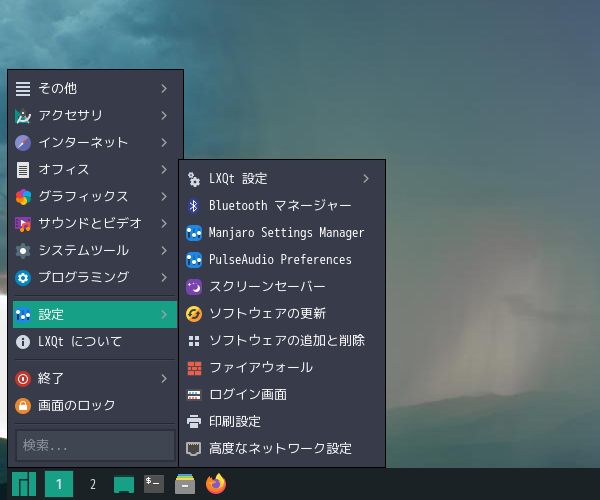Click the アクセサリ category icon
This screenshot has height=500, width=600.
(x=23, y=116)
